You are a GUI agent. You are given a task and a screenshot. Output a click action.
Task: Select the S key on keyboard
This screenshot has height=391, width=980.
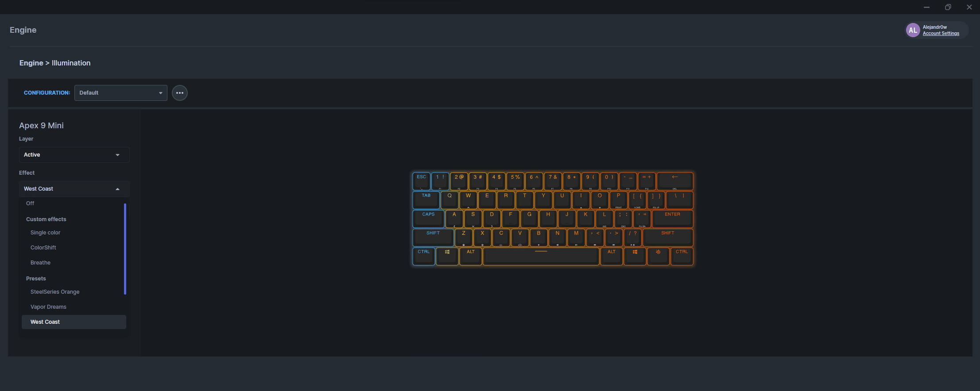click(x=473, y=218)
